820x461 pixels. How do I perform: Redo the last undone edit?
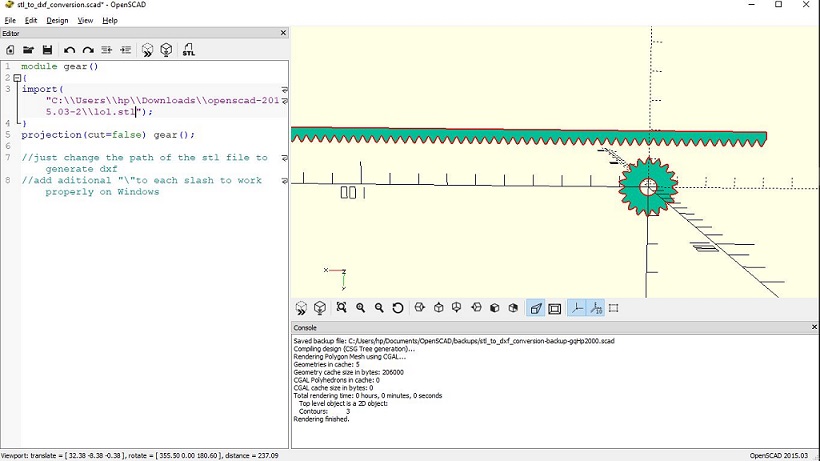tap(88, 50)
